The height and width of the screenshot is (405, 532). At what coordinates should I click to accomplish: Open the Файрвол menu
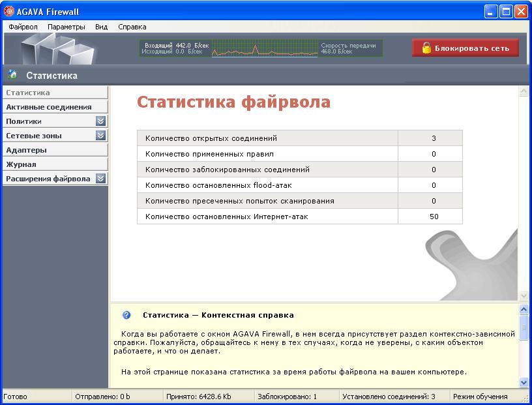click(23, 27)
